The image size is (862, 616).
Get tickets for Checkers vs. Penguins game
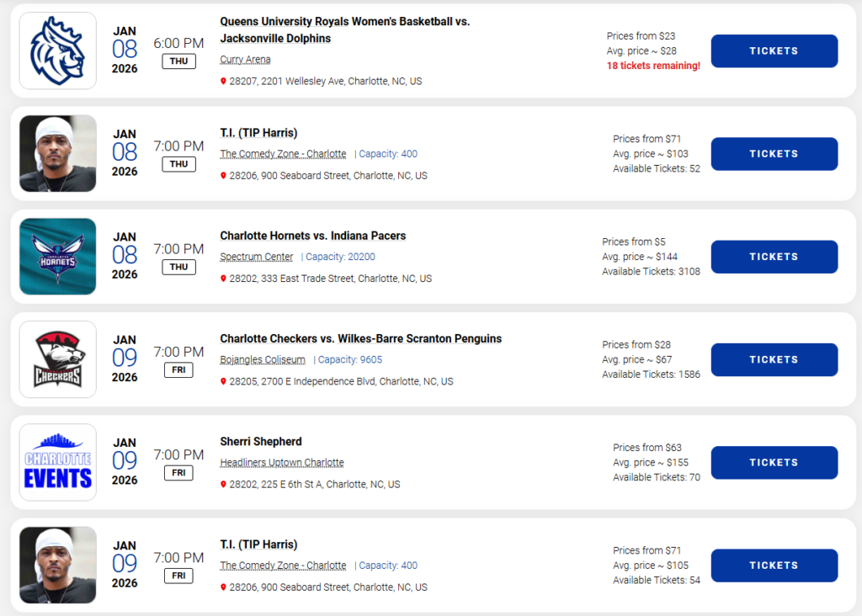(x=774, y=359)
